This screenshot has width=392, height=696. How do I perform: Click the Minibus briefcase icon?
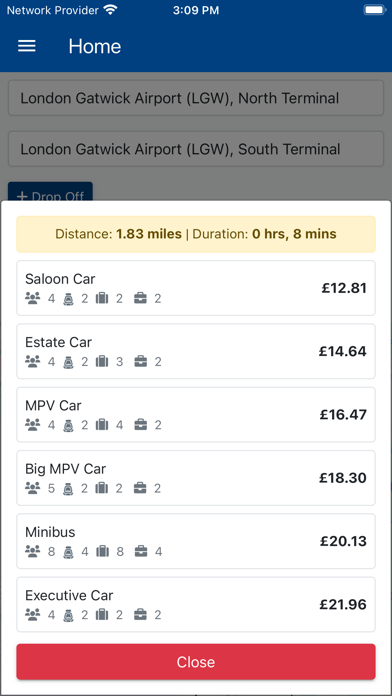141,552
